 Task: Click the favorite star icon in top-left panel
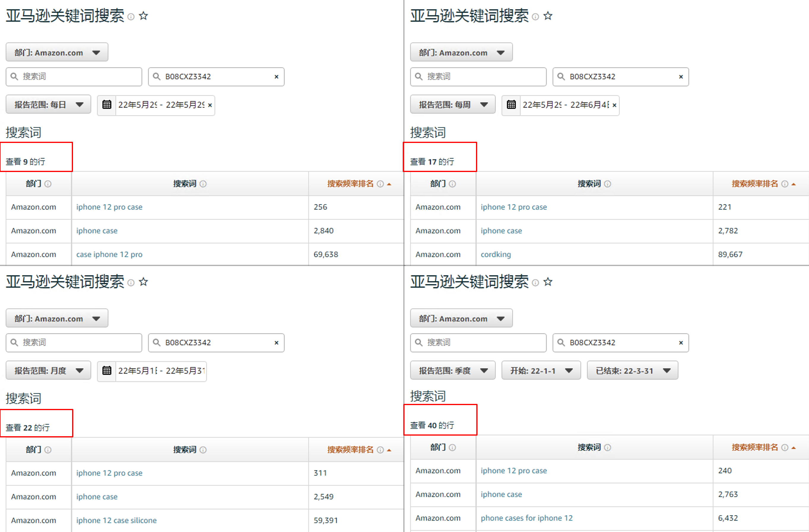coord(143,16)
